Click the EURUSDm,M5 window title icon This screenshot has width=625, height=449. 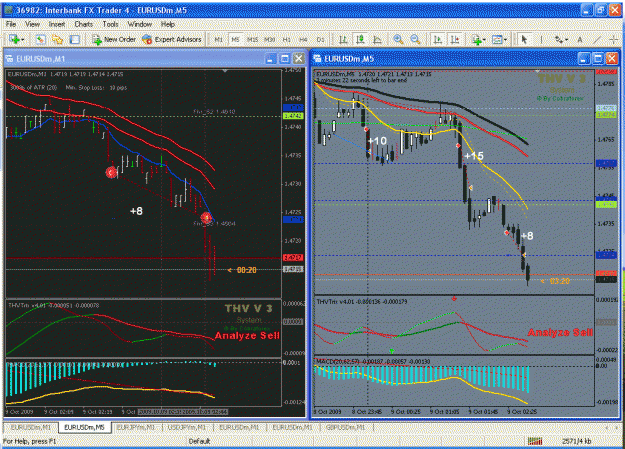click(317, 59)
